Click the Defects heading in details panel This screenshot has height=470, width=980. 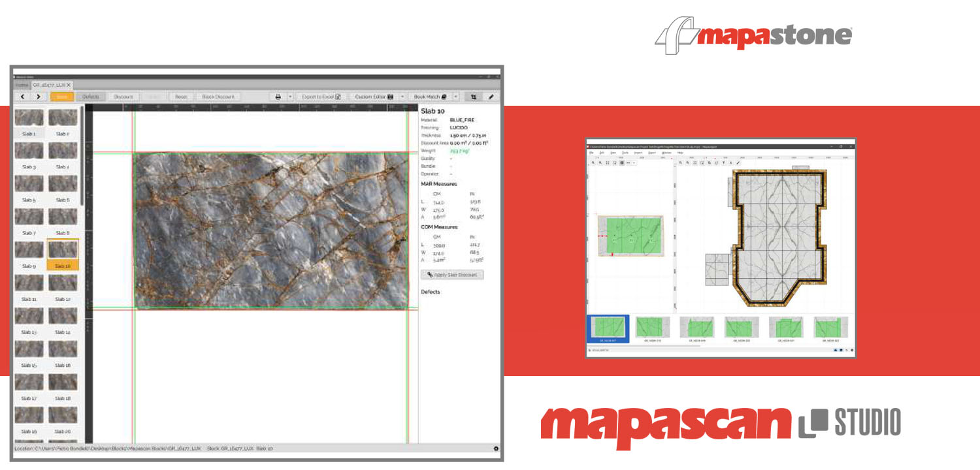click(x=431, y=292)
